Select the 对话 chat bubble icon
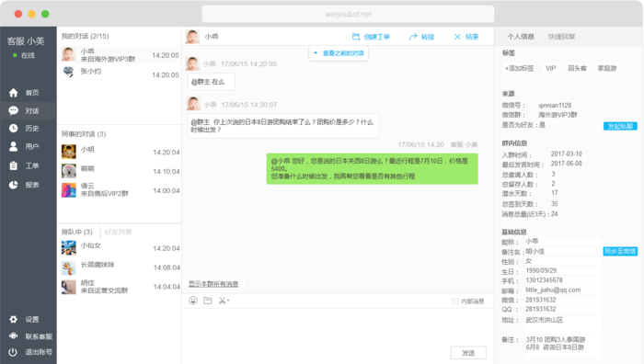This screenshot has height=364, width=644. [x=14, y=111]
